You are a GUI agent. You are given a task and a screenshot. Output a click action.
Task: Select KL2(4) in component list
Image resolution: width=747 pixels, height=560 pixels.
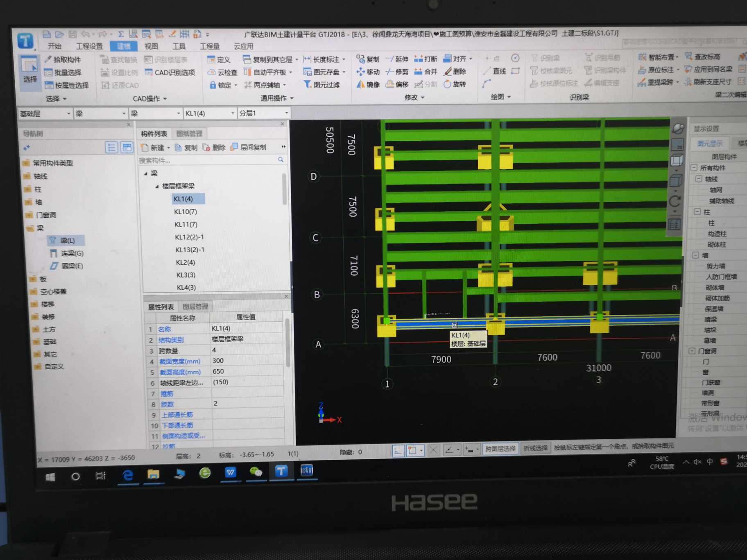tap(186, 262)
